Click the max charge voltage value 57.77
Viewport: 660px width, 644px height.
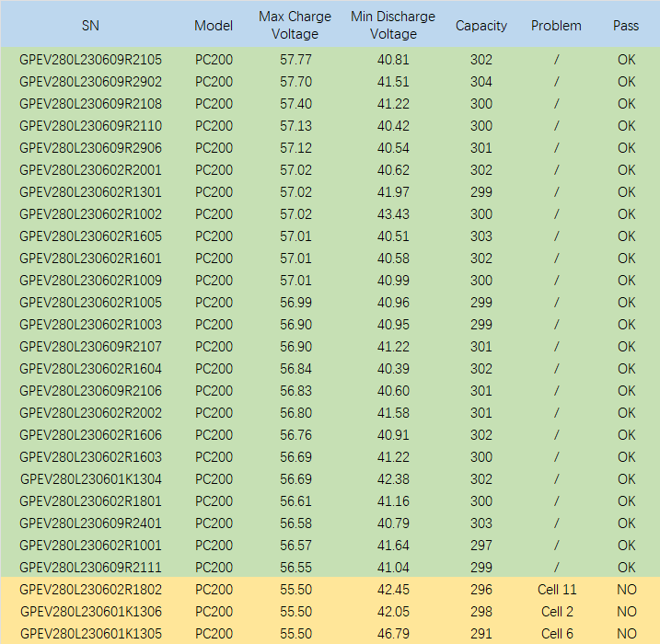295,60
